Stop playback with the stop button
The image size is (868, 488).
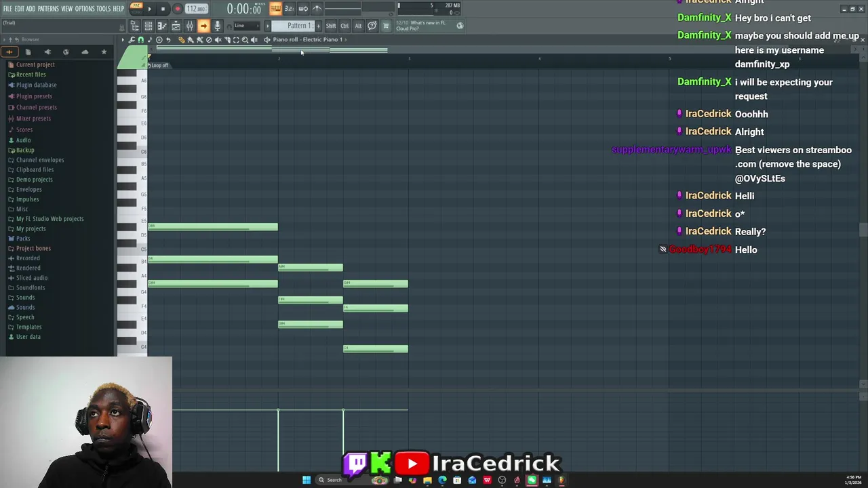(163, 9)
